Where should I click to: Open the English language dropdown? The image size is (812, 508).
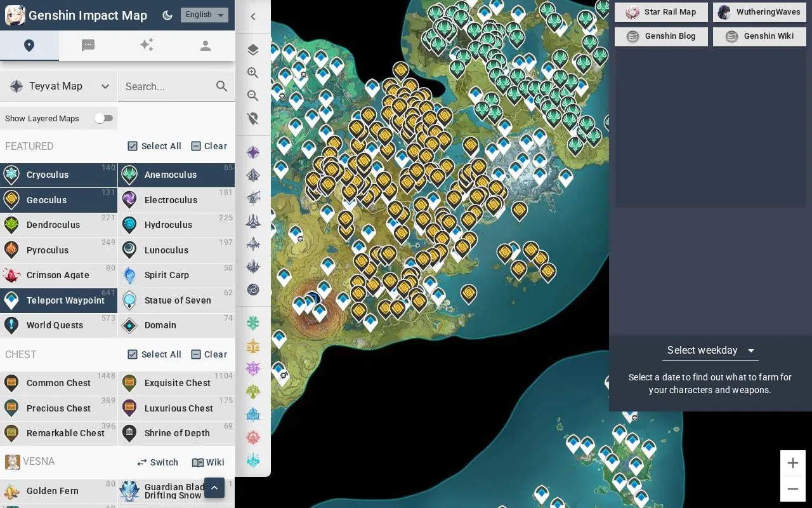(x=204, y=15)
